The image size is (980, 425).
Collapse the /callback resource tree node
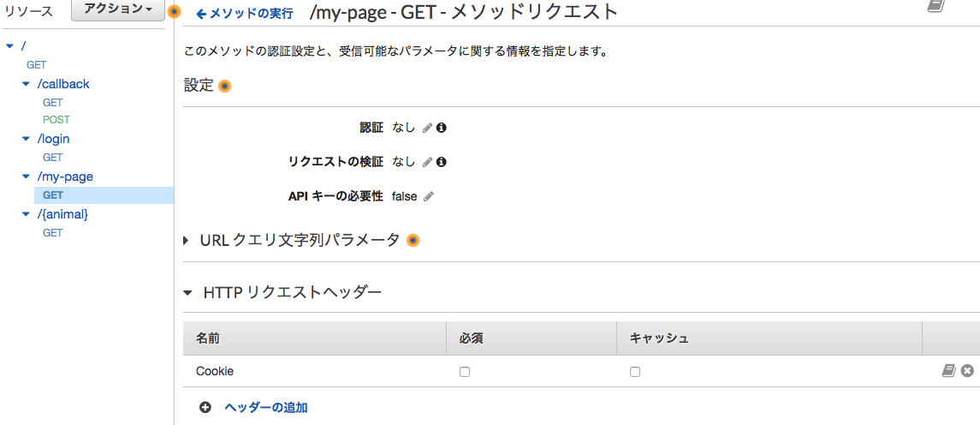pyautogui.click(x=26, y=84)
